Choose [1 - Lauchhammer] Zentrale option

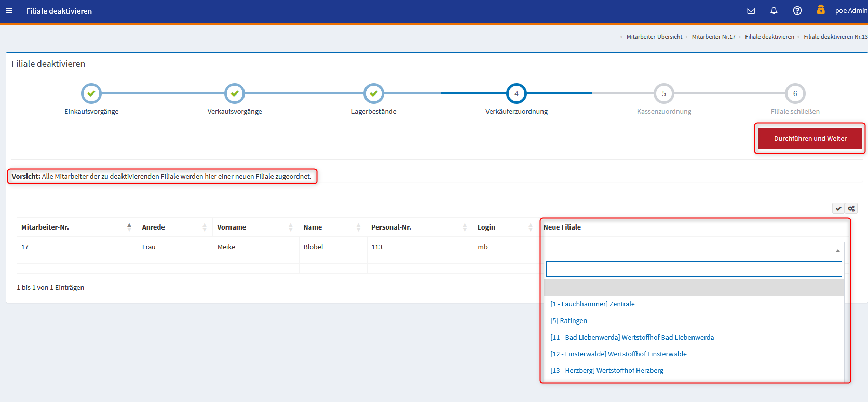click(x=592, y=304)
